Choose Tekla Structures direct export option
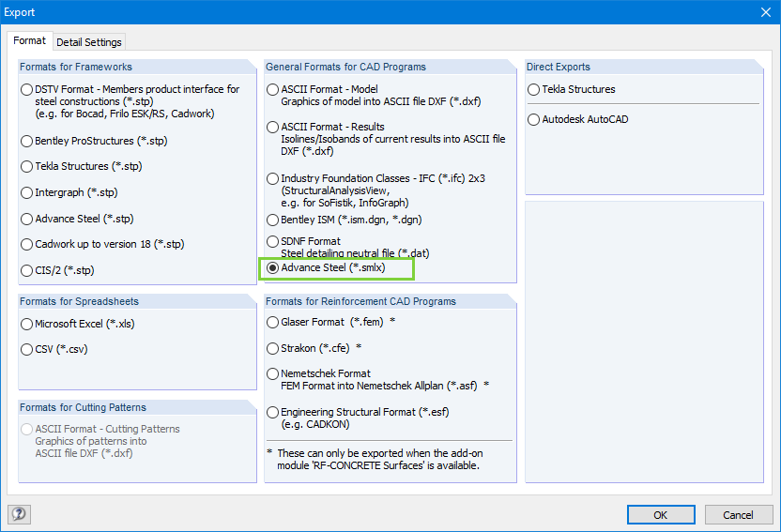Viewport: 781px width, 532px height. coord(534,90)
